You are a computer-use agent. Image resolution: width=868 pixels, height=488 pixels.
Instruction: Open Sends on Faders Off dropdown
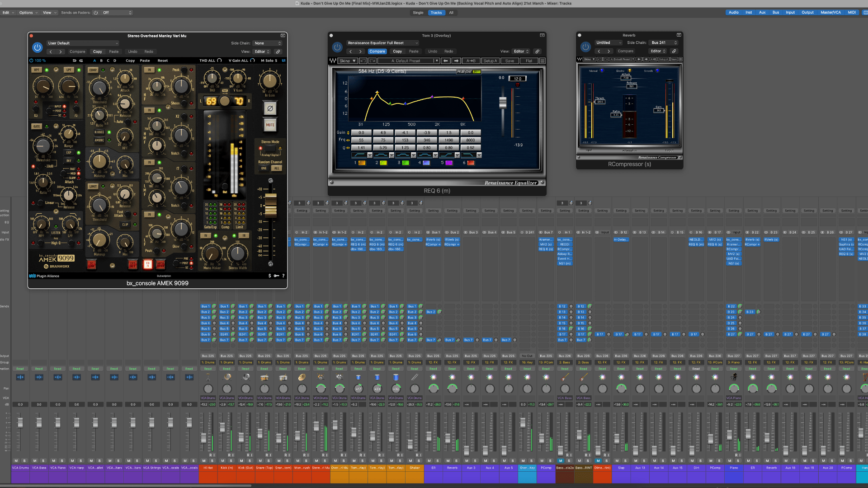tap(117, 13)
